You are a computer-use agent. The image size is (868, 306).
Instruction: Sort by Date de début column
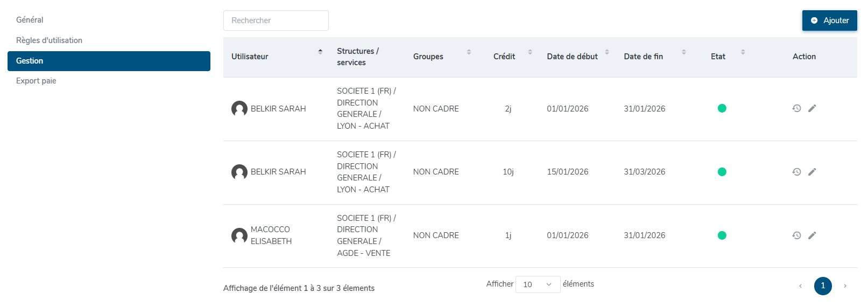(x=606, y=52)
